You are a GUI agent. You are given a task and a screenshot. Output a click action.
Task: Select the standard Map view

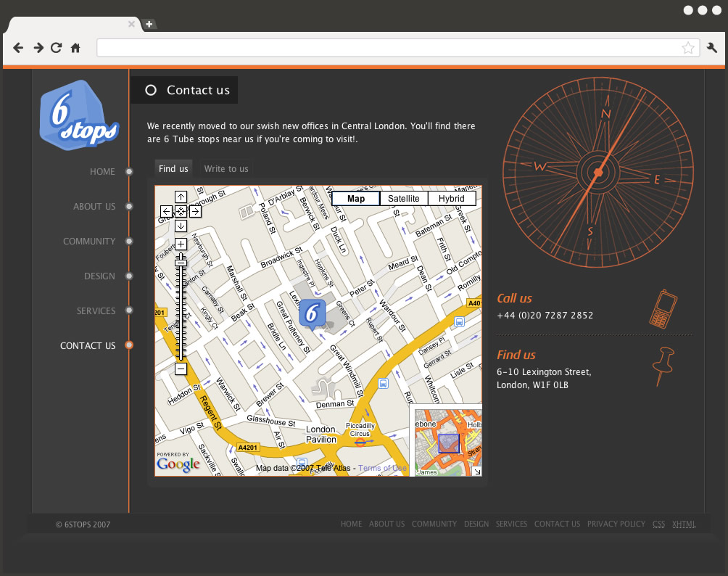(x=356, y=199)
